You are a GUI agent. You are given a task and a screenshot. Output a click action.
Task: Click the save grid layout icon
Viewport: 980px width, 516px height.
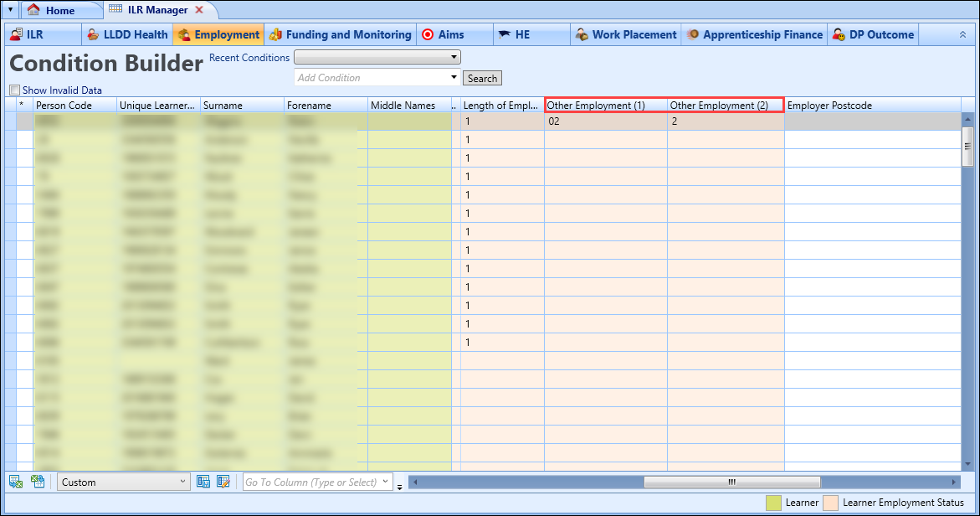coord(203,482)
